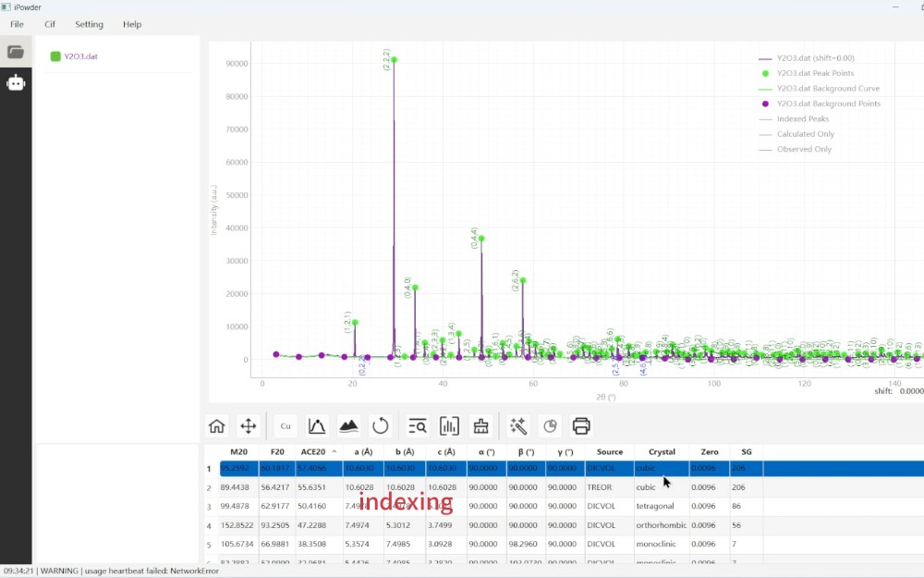This screenshot has height=578, width=924.
Task: Open the File menu
Action: pos(17,24)
